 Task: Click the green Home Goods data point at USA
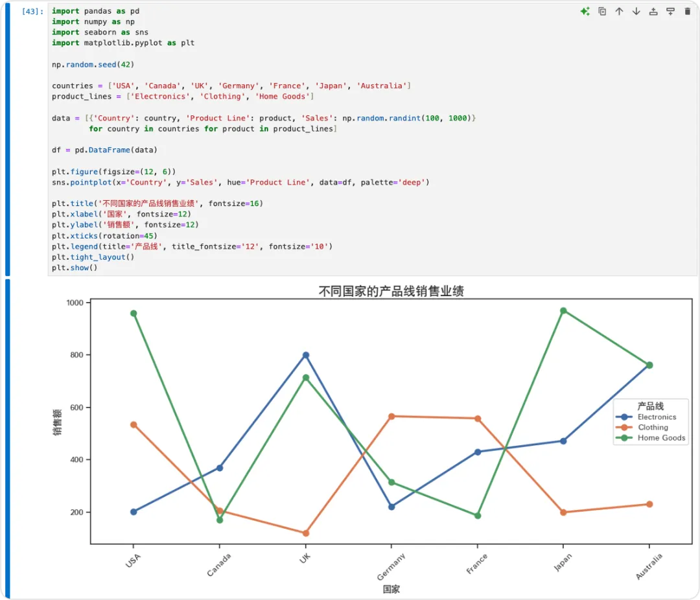[134, 314]
